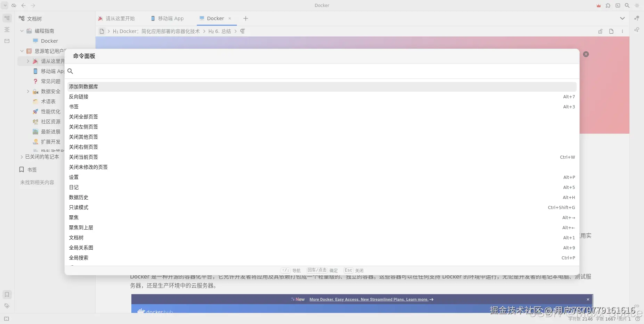
Task: Open the tab list dropdown arrow
Action: click(x=622, y=18)
